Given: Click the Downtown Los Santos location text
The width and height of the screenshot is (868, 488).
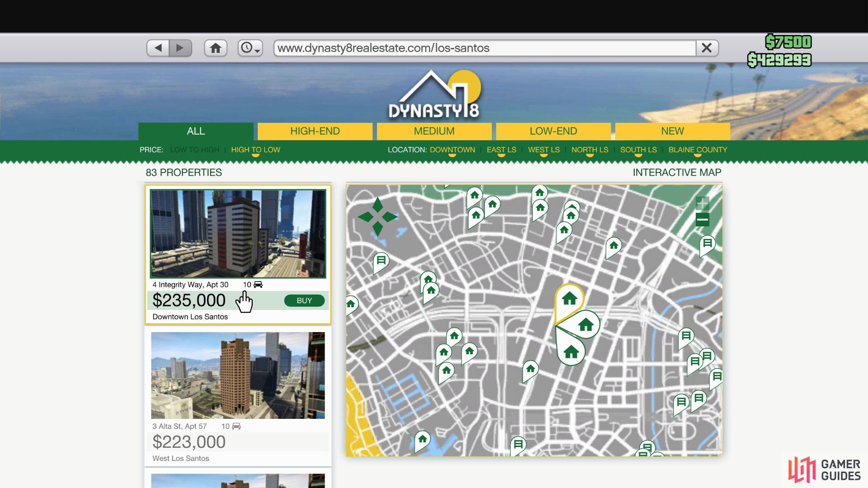Looking at the screenshot, I should [190, 317].
